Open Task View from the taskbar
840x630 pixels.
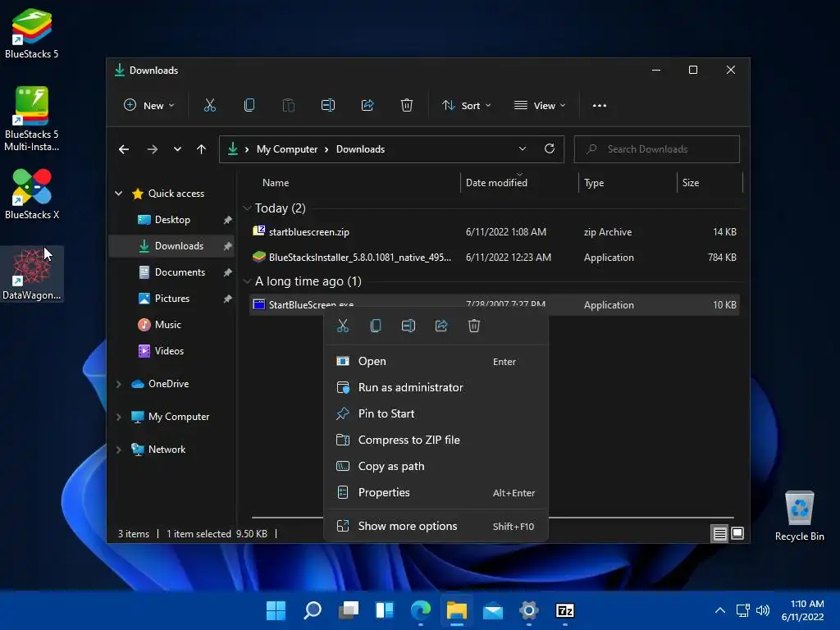tap(348, 610)
